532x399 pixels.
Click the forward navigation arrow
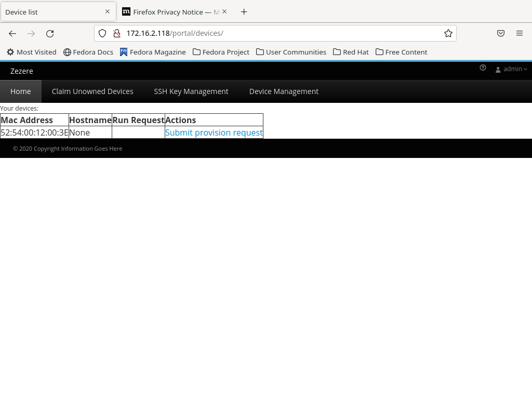click(x=31, y=33)
